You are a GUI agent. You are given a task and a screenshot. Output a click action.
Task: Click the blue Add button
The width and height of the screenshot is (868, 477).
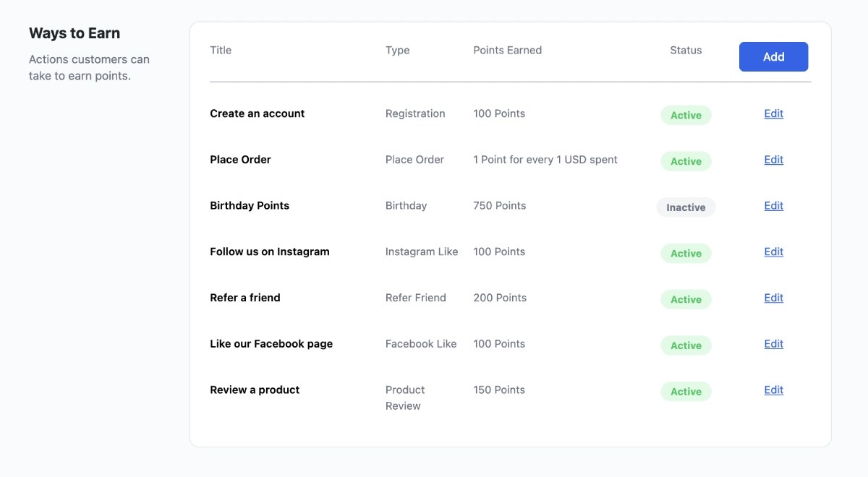[x=773, y=56]
